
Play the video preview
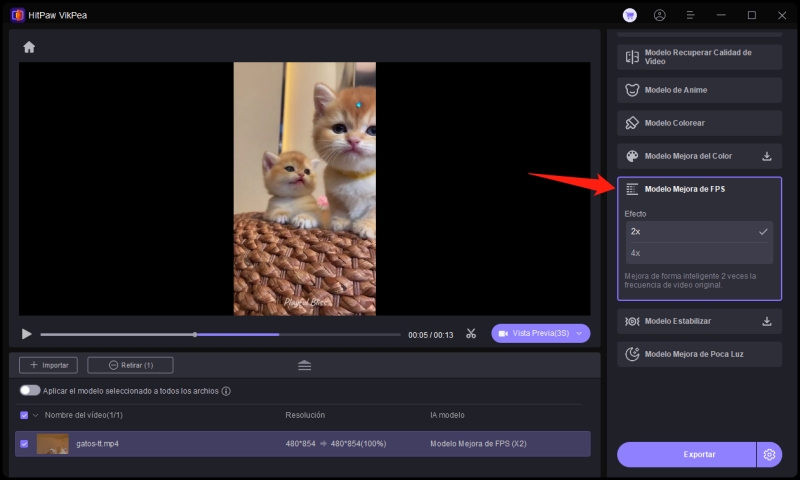[x=27, y=334]
